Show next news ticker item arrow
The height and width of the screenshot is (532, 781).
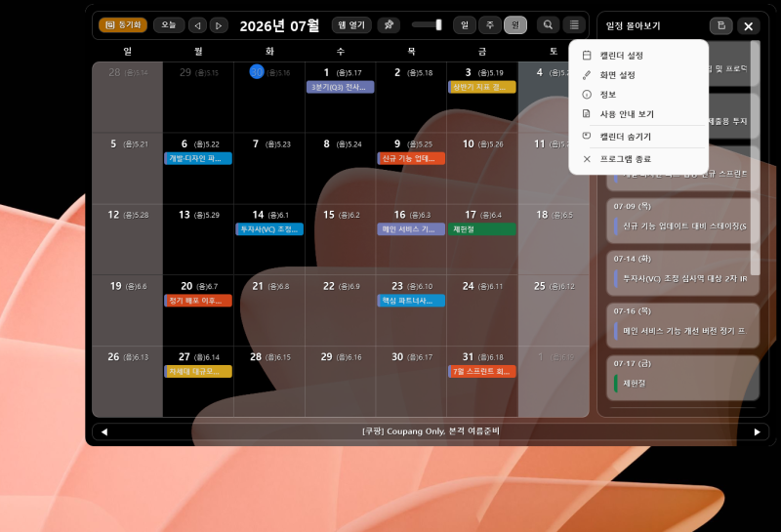(x=758, y=431)
